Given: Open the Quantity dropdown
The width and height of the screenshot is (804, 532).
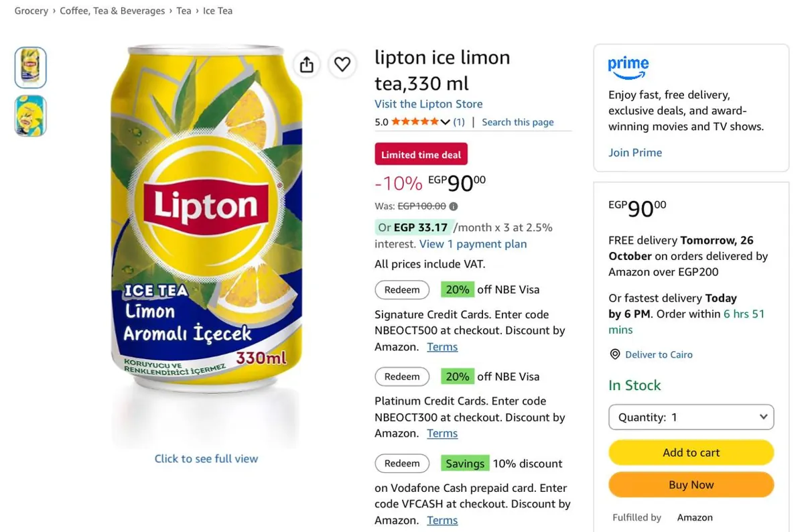Looking at the screenshot, I should (x=691, y=417).
